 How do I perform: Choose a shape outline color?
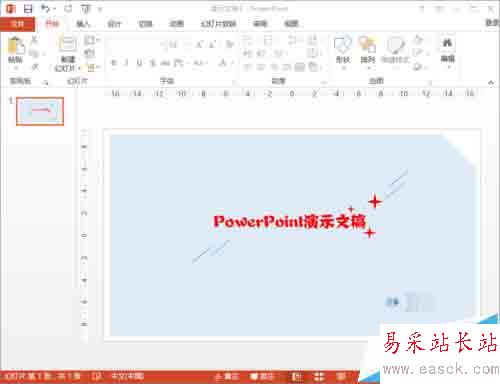click(419, 53)
